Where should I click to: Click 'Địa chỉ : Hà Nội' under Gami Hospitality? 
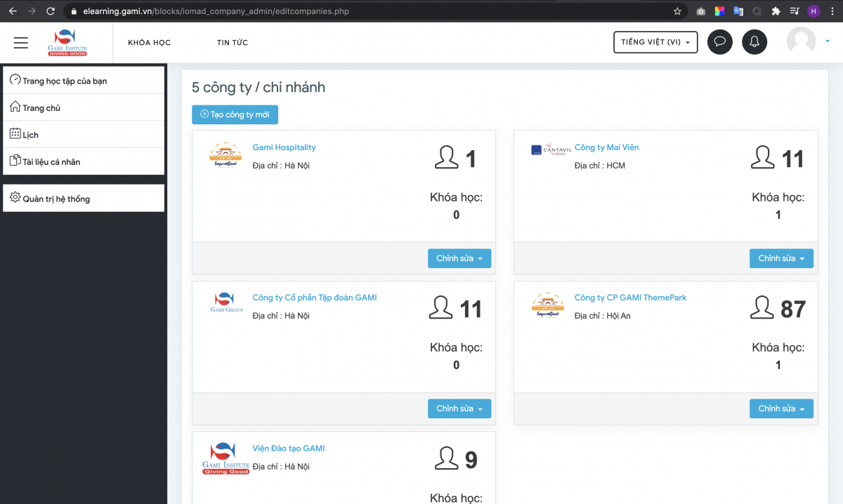point(281,166)
